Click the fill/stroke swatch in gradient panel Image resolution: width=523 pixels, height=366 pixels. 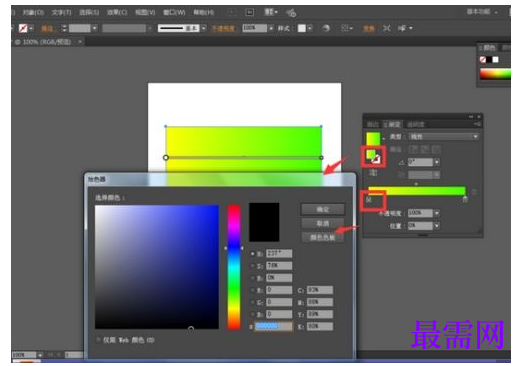374,156
